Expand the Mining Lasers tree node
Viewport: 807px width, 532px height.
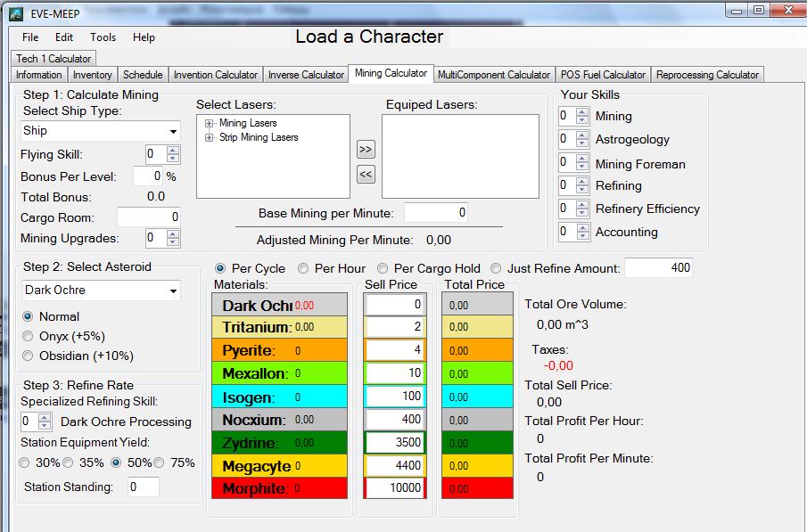point(209,124)
